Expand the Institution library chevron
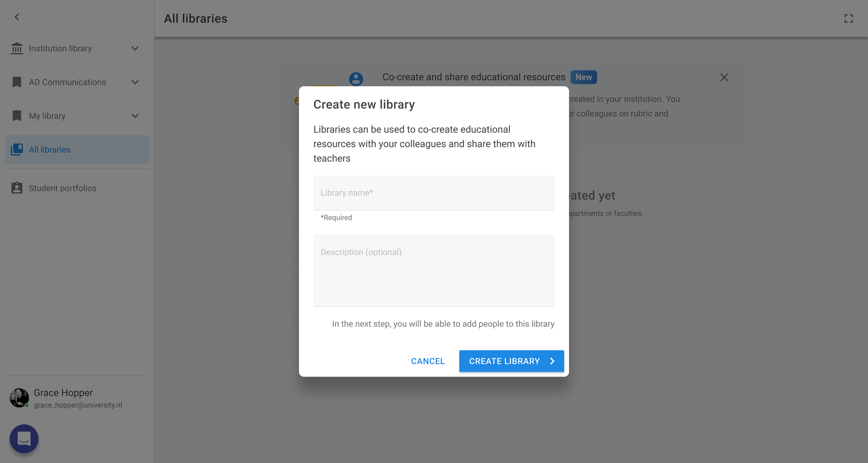This screenshot has width=868, height=463. coord(135,48)
